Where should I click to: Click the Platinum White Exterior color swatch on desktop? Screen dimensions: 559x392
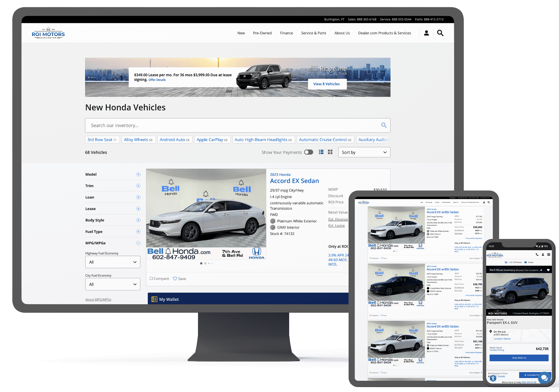[x=273, y=221]
